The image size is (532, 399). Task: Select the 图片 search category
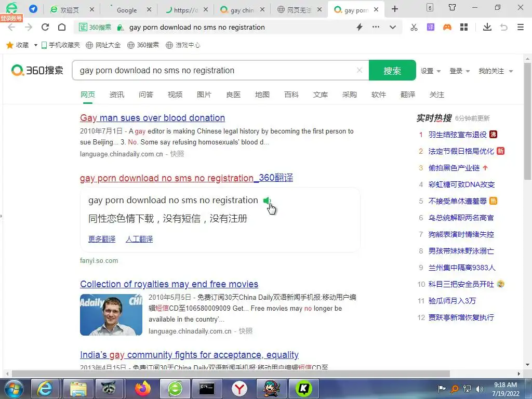(x=204, y=95)
